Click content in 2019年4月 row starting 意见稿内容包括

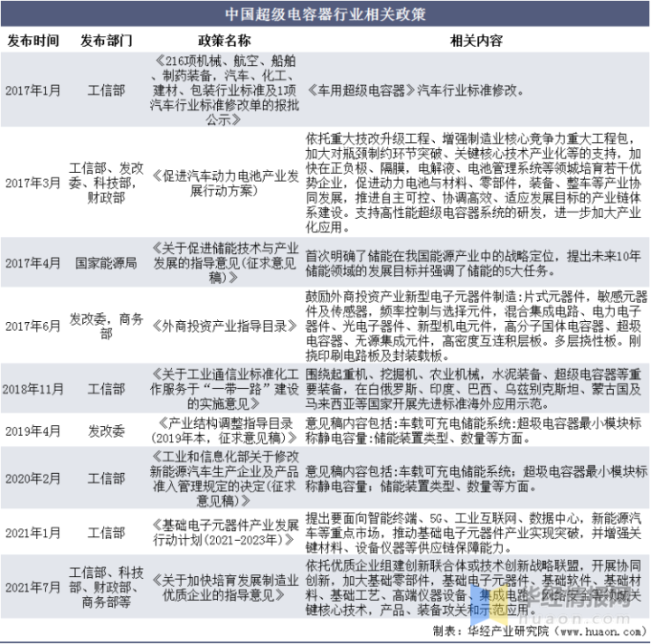[474, 431]
